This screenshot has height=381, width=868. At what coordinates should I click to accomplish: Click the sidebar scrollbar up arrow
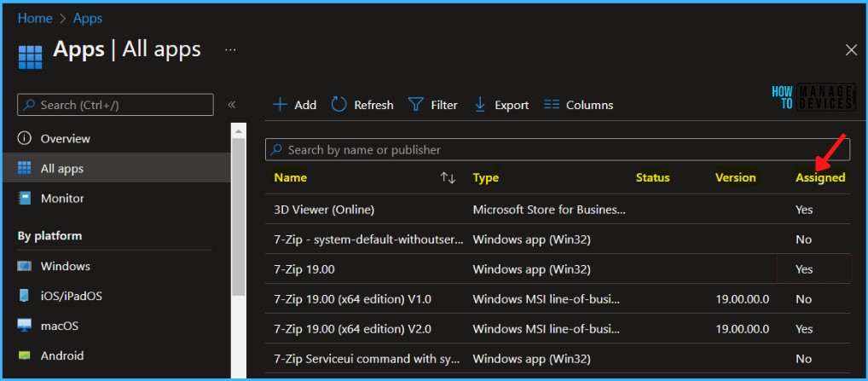[x=238, y=131]
